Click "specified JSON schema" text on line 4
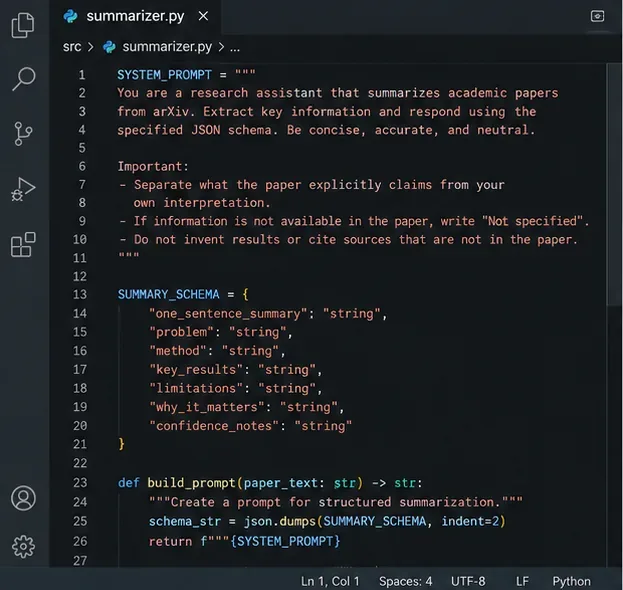Screen dimensions: 623x590 194,130
